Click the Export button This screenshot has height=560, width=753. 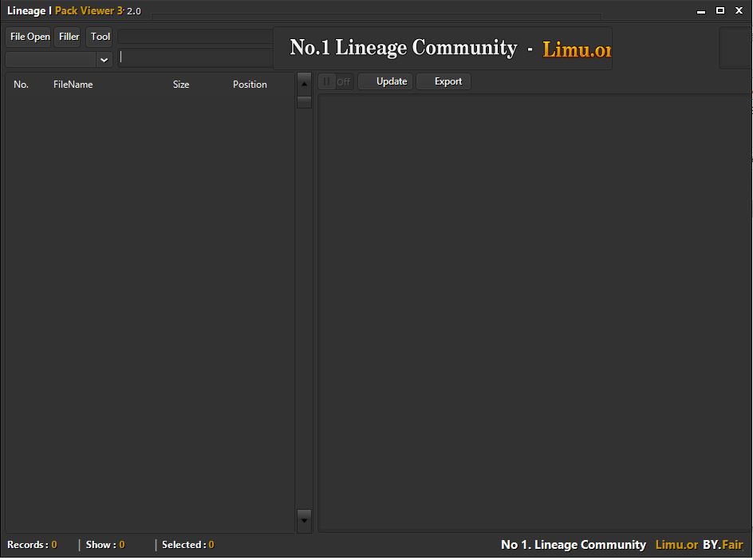tap(444, 81)
